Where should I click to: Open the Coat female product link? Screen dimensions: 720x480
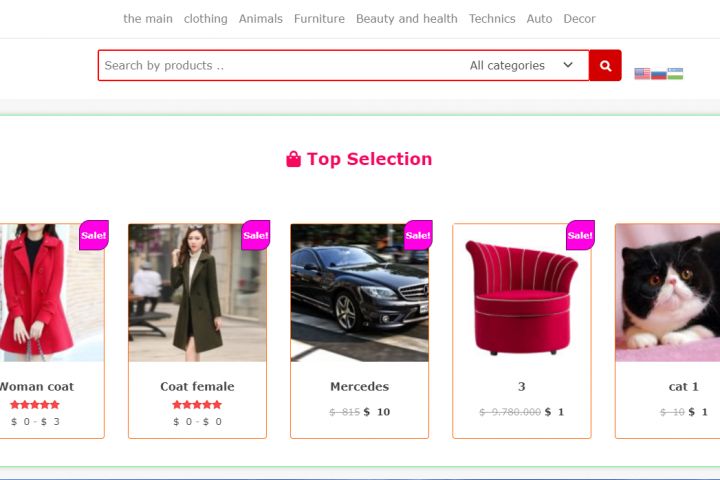(197, 387)
